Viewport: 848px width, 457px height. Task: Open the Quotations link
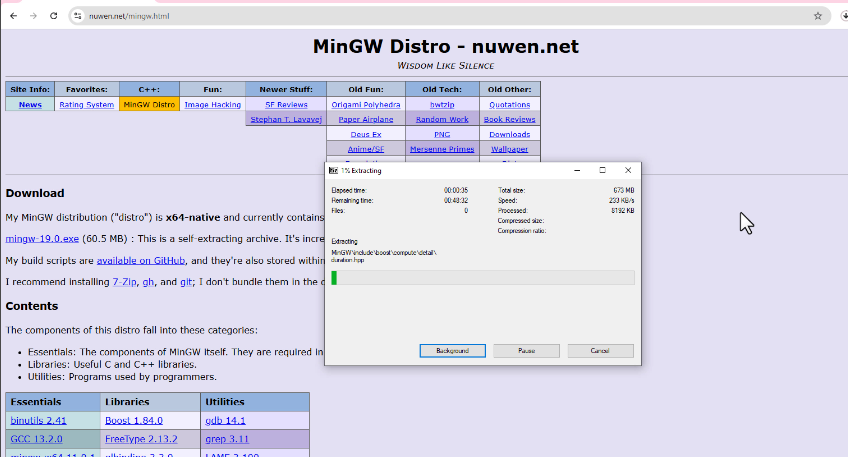click(510, 105)
